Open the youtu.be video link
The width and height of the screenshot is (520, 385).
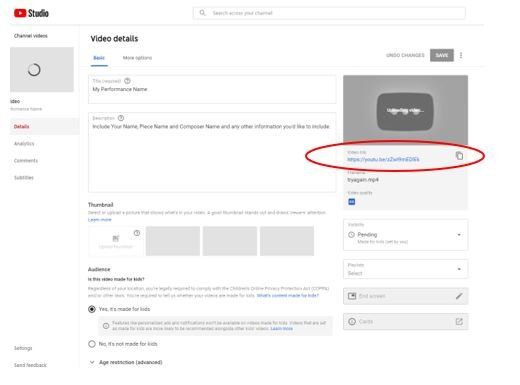383,159
